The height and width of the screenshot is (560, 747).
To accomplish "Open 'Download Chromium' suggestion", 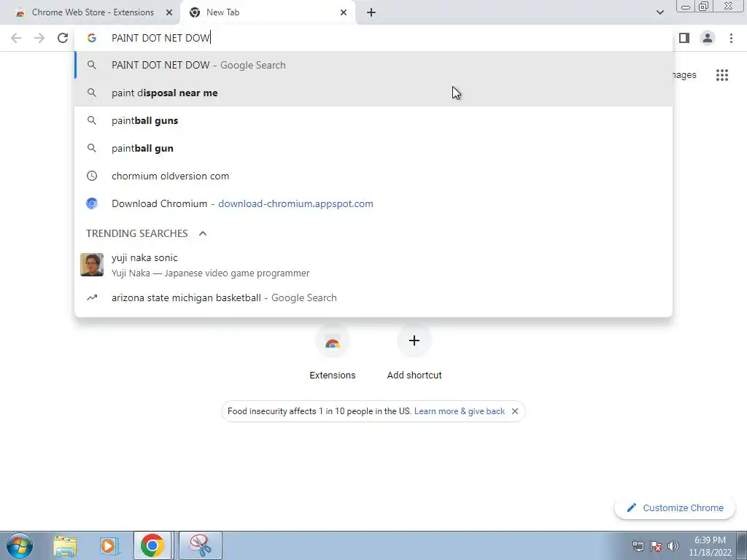I will (373, 203).
